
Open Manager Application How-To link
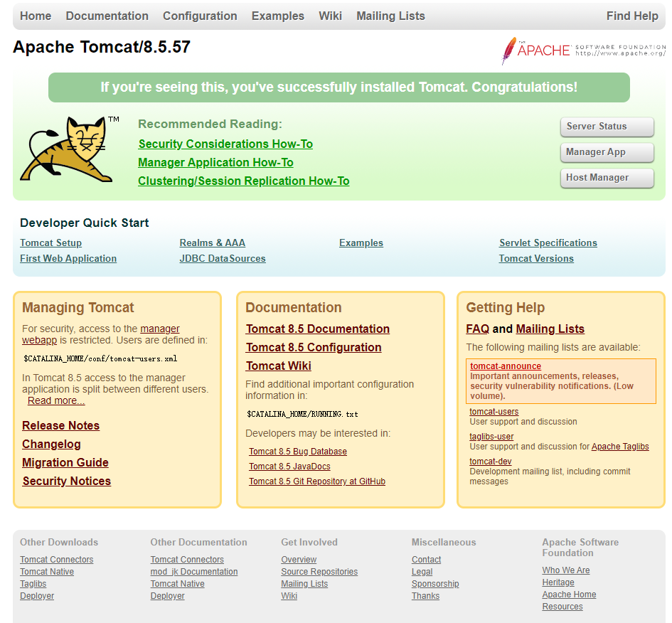pos(215,162)
